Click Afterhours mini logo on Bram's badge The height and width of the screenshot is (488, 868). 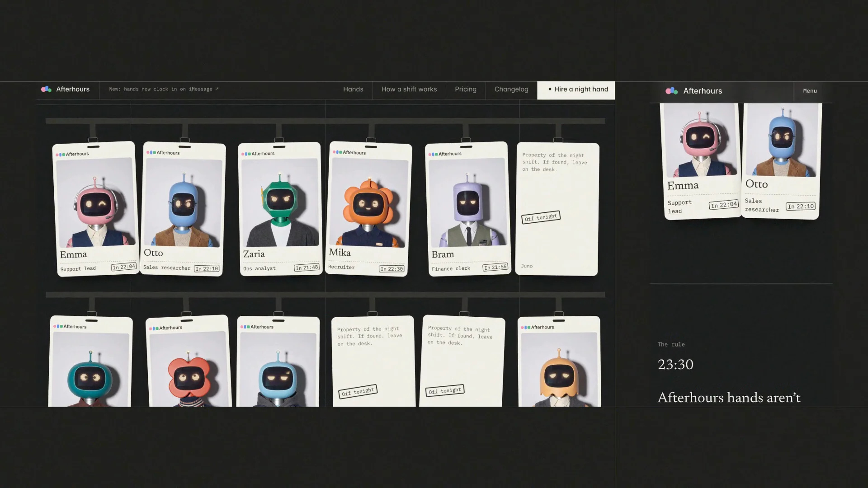tap(445, 154)
